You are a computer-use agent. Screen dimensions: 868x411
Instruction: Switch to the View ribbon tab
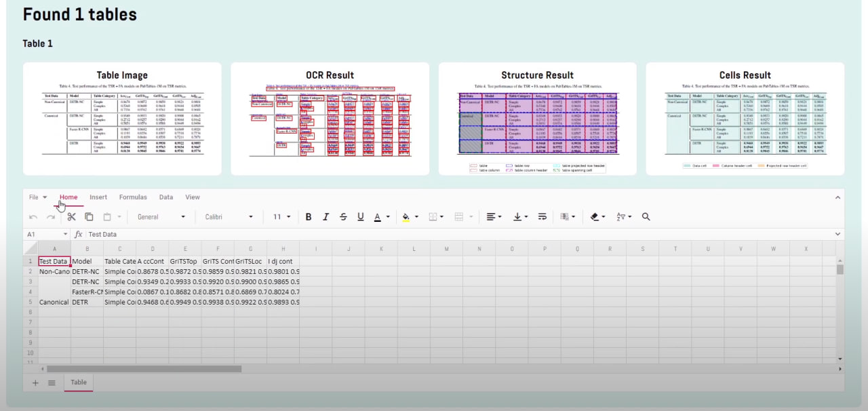(x=193, y=197)
